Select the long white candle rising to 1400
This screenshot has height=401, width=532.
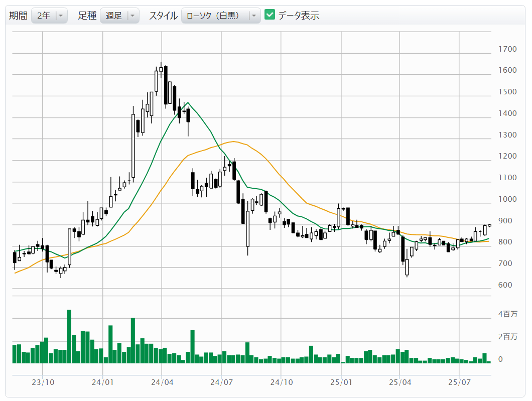point(133,146)
